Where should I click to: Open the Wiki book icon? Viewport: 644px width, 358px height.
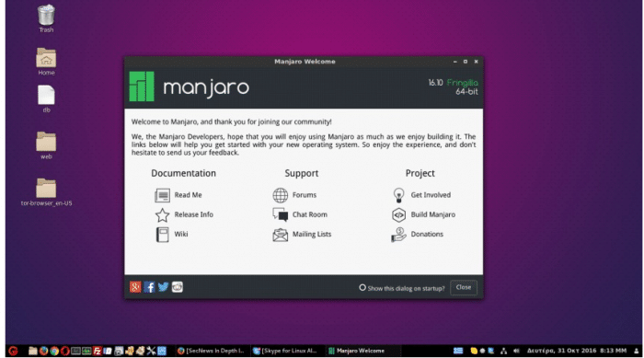pyautogui.click(x=162, y=235)
